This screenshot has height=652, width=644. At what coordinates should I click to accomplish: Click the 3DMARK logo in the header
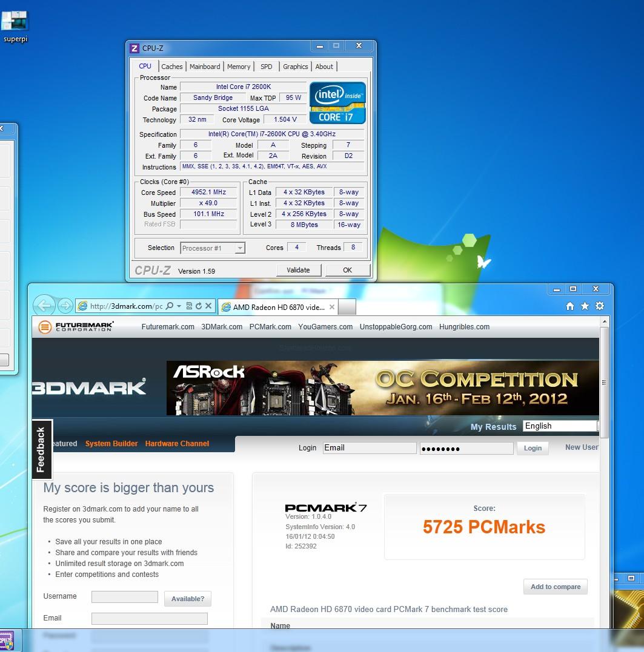89,388
